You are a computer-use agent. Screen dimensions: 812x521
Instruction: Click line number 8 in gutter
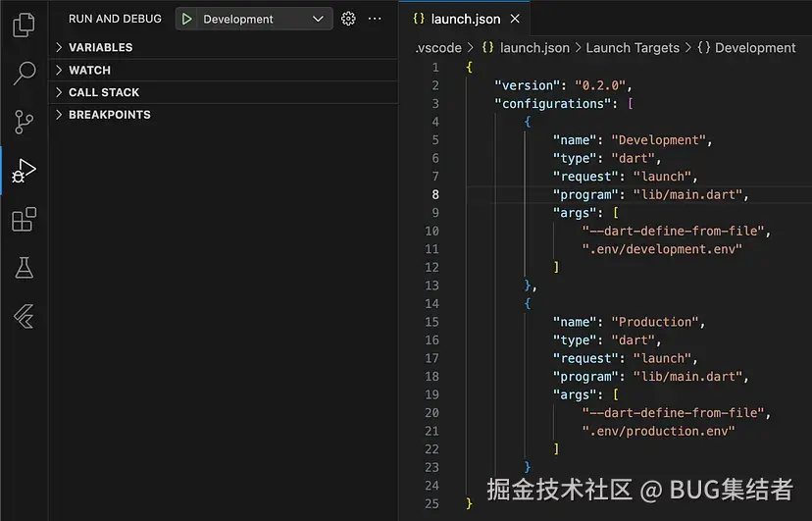435,194
